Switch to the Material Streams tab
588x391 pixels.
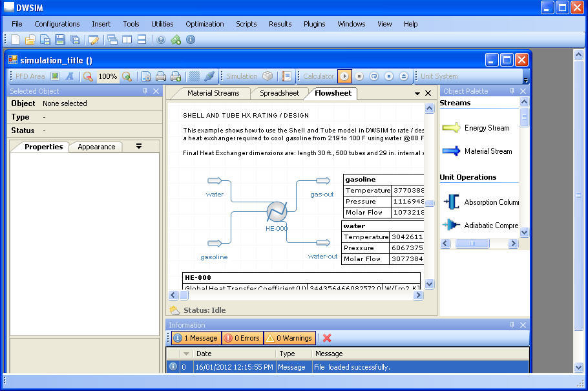213,93
